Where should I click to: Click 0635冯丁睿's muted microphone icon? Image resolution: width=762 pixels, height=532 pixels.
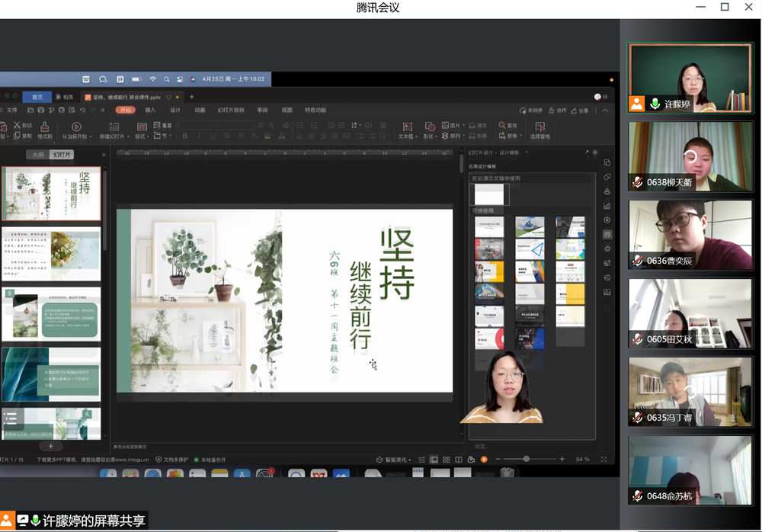(638, 417)
